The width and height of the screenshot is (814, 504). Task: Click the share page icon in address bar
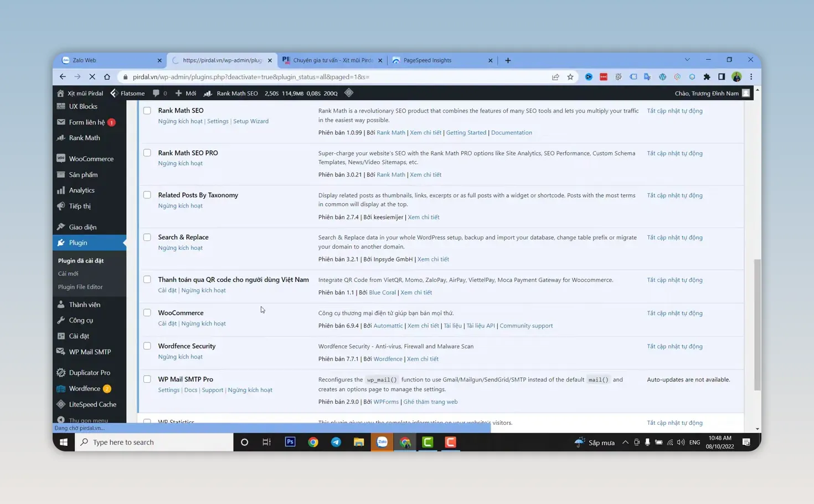555,77
